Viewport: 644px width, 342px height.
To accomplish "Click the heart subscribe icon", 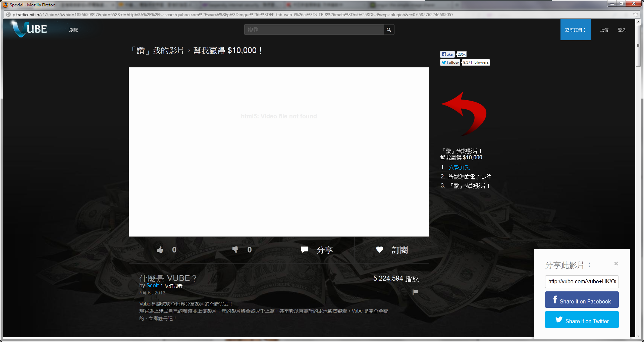I will (x=380, y=250).
